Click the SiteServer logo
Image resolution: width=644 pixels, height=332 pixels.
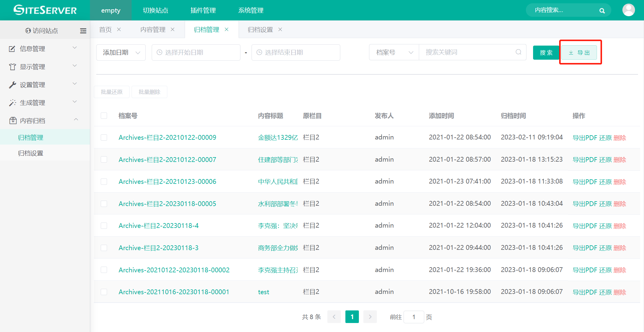(45, 10)
